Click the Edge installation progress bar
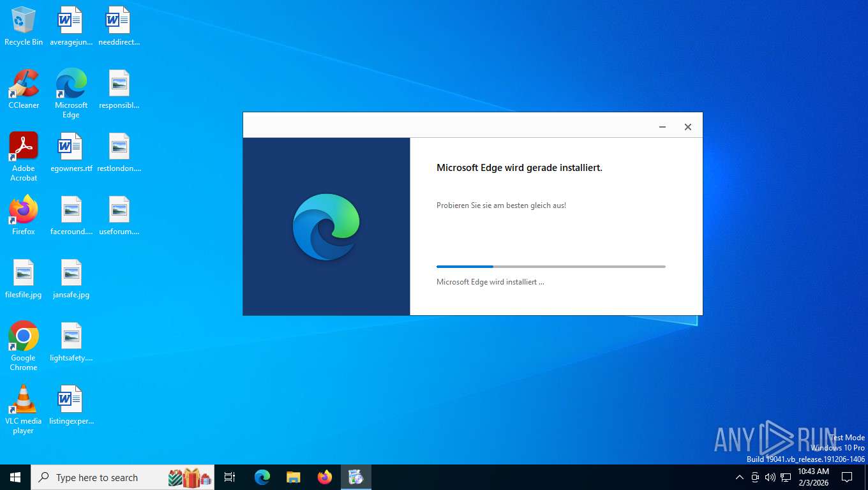Image resolution: width=868 pixels, height=490 pixels. click(551, 267)
